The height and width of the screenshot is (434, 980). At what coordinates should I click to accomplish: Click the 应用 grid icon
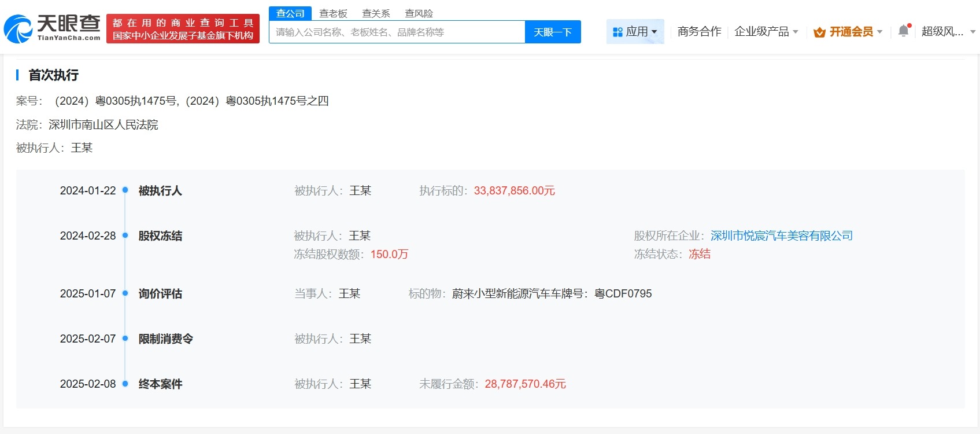point(617,32)
